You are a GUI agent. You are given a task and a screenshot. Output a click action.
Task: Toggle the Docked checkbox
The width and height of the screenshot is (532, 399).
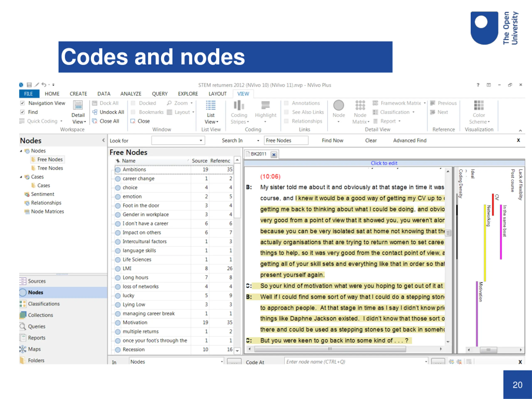(133, 103)
